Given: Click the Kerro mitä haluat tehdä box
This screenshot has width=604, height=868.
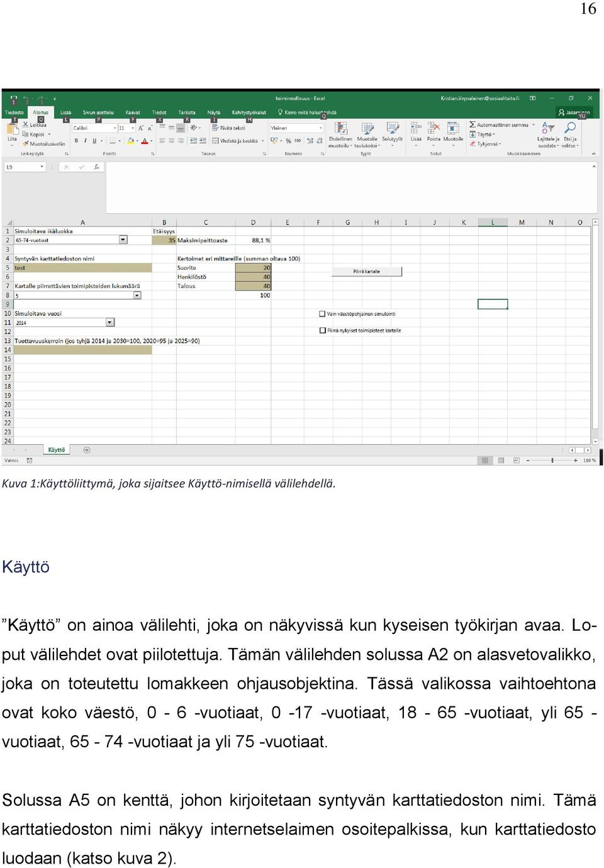Looking at the screenshot, I should coord(308,113).
